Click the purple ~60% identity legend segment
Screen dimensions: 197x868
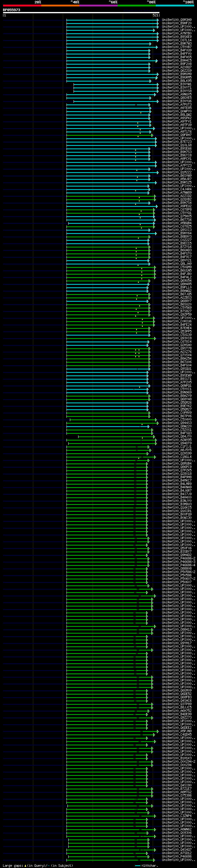[x=98, y=6]
